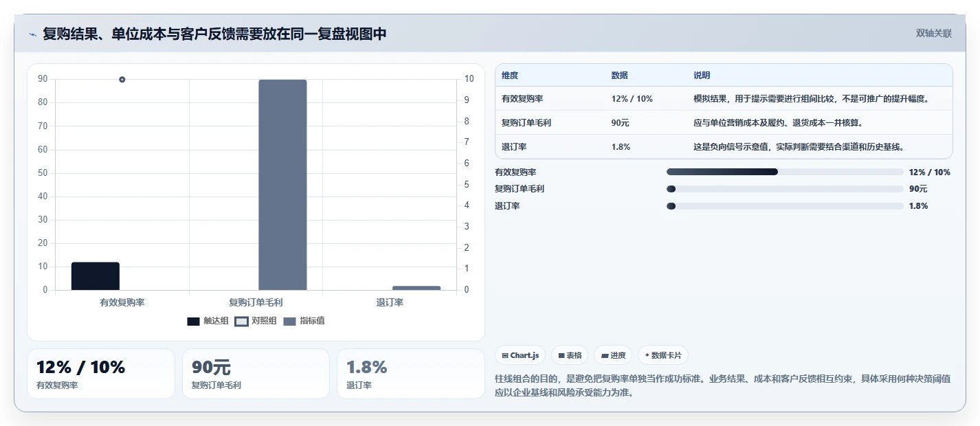Click the description starting 应与单位营销成本
This screenshot has width=980, height=426.
coord(778,123)
